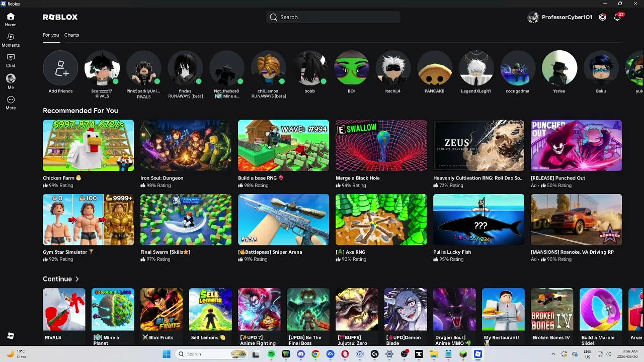Open friend PinkSparklyUni avatar

143,68
